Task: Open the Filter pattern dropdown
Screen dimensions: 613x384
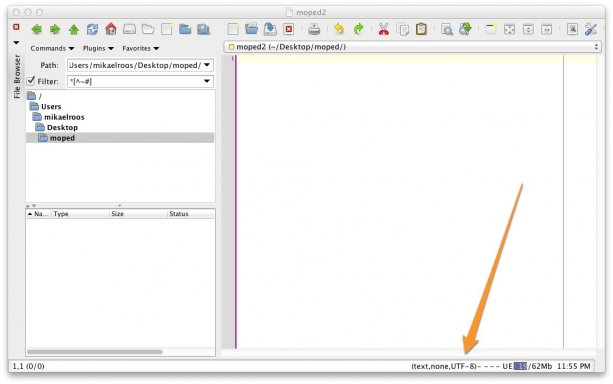Action: (207, 81)
